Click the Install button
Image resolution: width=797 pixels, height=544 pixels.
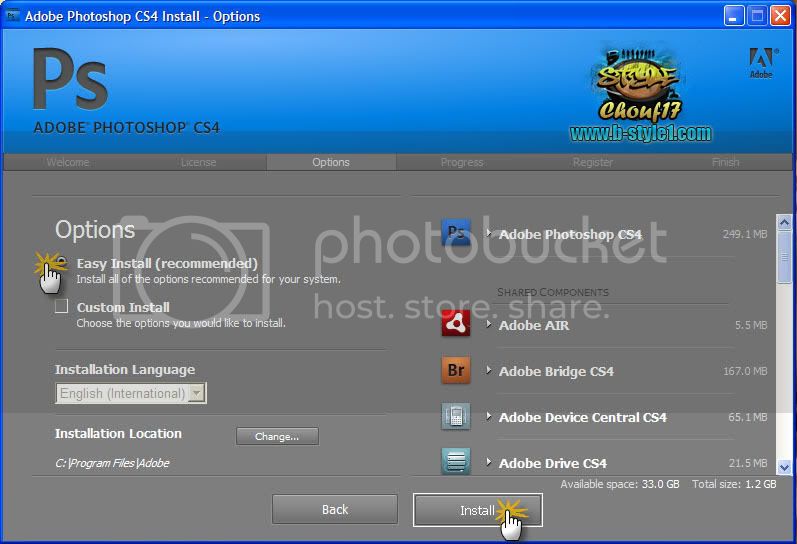(x=478, y=510)
